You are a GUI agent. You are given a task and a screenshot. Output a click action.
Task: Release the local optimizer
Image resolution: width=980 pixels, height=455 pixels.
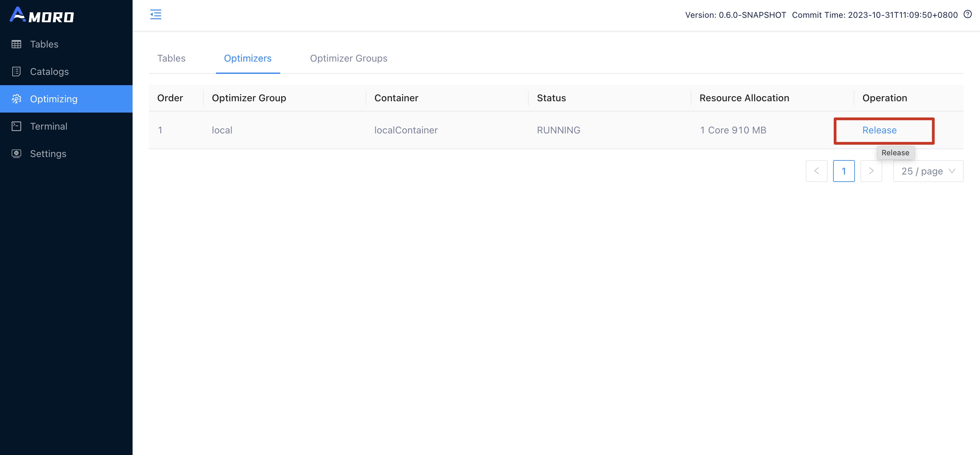click(x=879, y=130)
